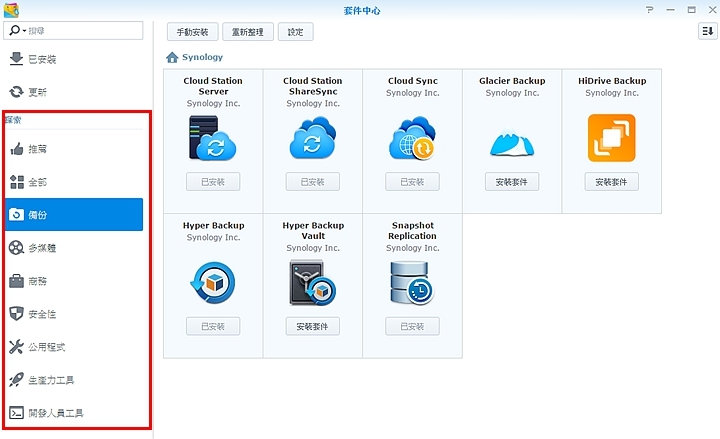The image size is (720, 439).
Task: Click the 重新整理 refresh button
Action: click(248, 32)
